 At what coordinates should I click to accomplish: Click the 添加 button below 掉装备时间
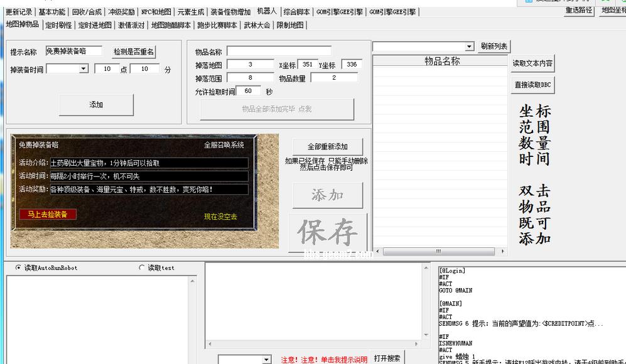(95, 105)
